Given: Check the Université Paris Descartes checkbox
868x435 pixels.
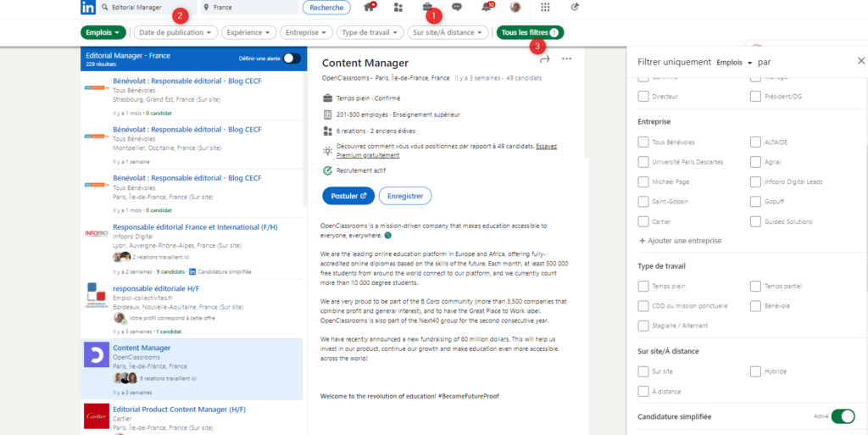Looking at the screenshot, I should 643,162.
